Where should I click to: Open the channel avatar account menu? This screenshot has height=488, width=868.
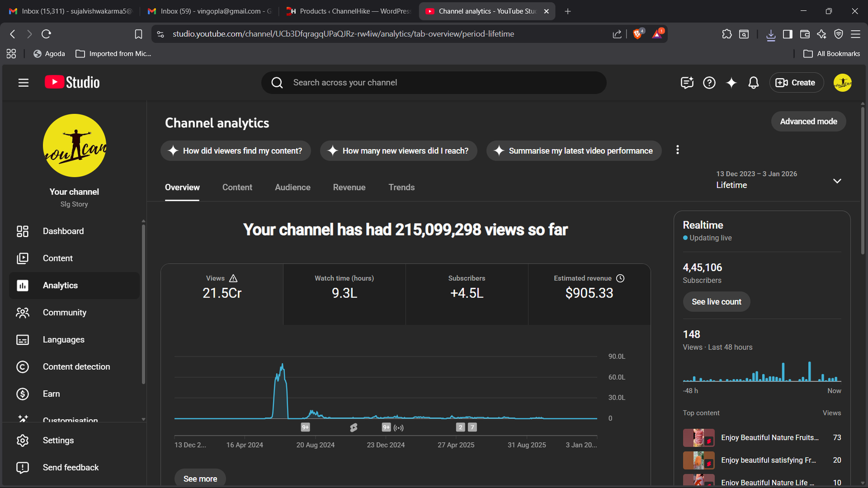[842, 82]
